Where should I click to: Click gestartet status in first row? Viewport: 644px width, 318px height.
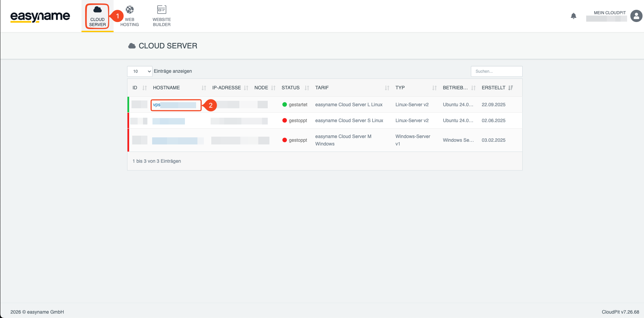coord(295,105)
